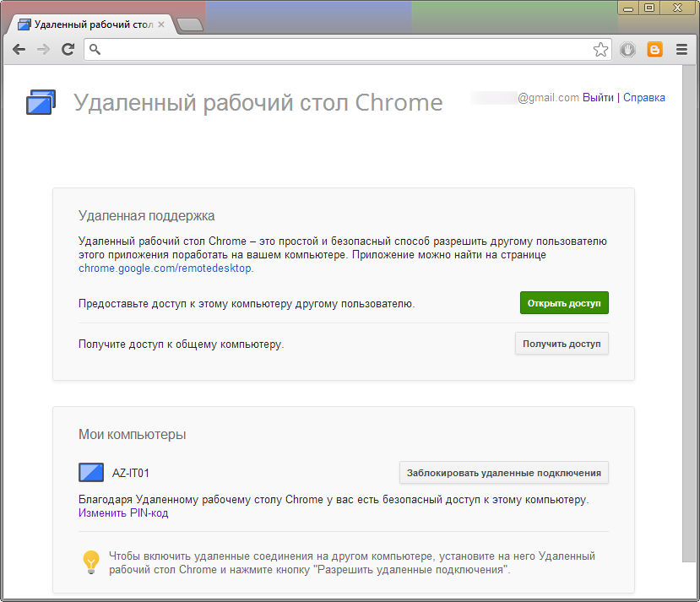700x602 pixels.
Task: Select the Удаленный рабочий стол tab
Action: click(90, 24)
